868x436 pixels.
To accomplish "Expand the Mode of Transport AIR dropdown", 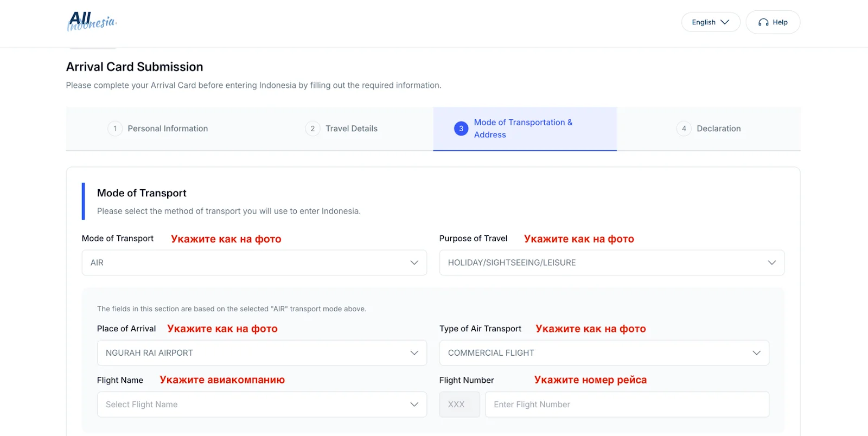I will click(254, 262).
